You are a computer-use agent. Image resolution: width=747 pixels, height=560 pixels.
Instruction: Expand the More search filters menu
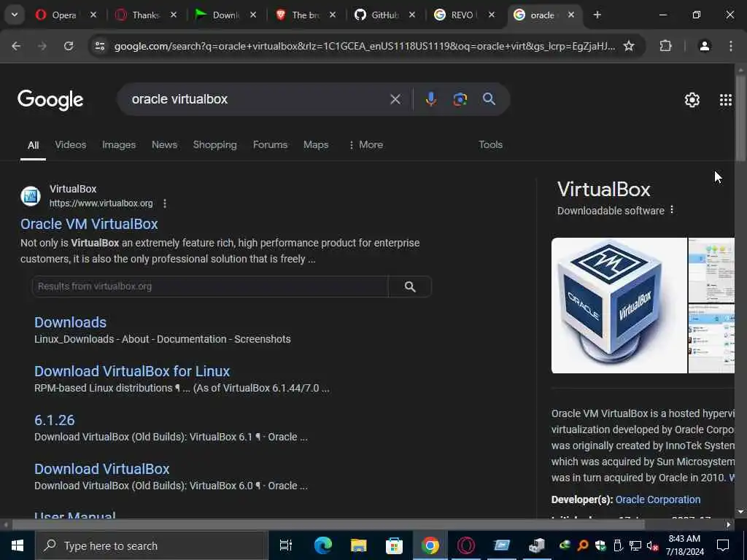click(365, 145)
